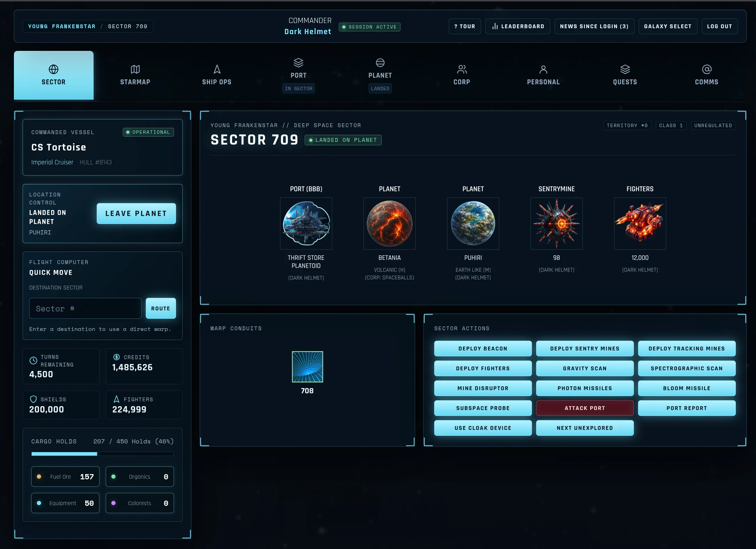Screen dimensions: 756x549
Task: Click Deploy Beacon
Action: point(483,348)
